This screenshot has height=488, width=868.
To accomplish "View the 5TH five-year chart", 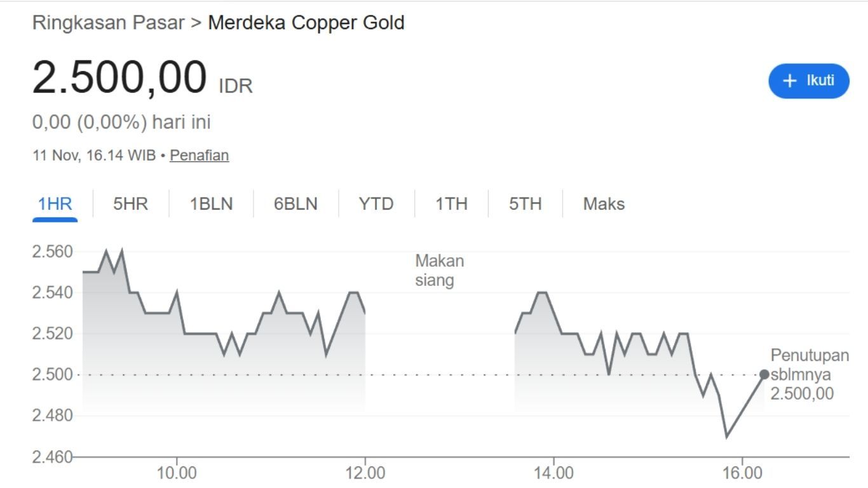I will click(x=525, y=204).
